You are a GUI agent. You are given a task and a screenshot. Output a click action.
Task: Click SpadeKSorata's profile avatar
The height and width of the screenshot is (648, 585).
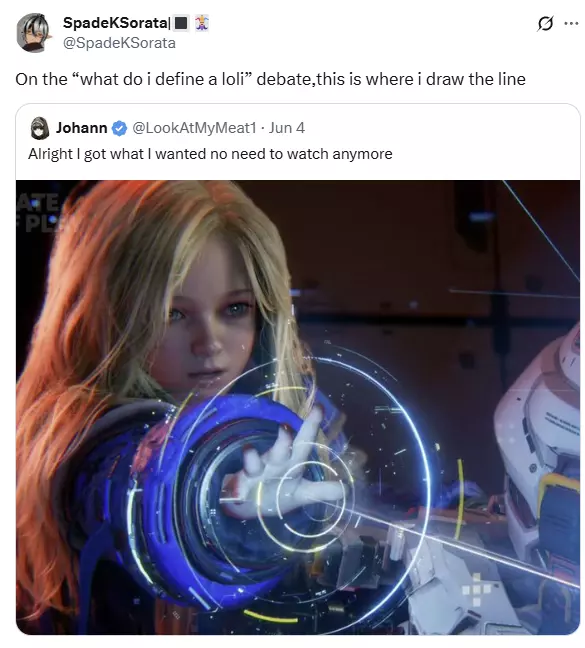click(x=33, y=33)
